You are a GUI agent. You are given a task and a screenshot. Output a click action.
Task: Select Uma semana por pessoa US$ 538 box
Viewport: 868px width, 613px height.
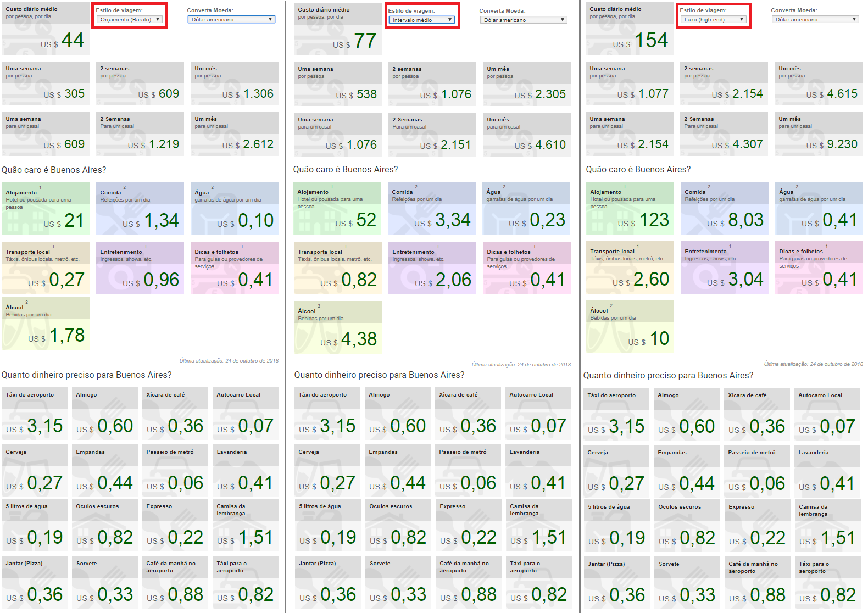tap(337, 83)
